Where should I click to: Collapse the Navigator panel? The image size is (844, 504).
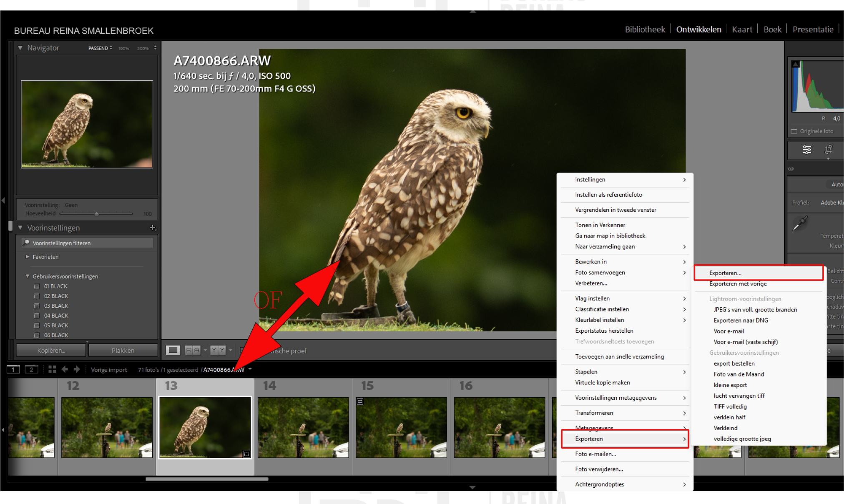coord(20,48)
